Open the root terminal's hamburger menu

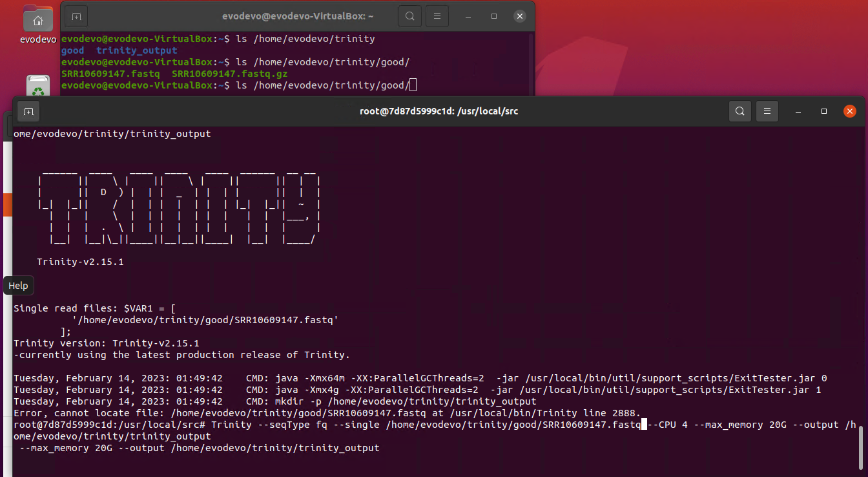pyautogui.click(x=767, y=111)
